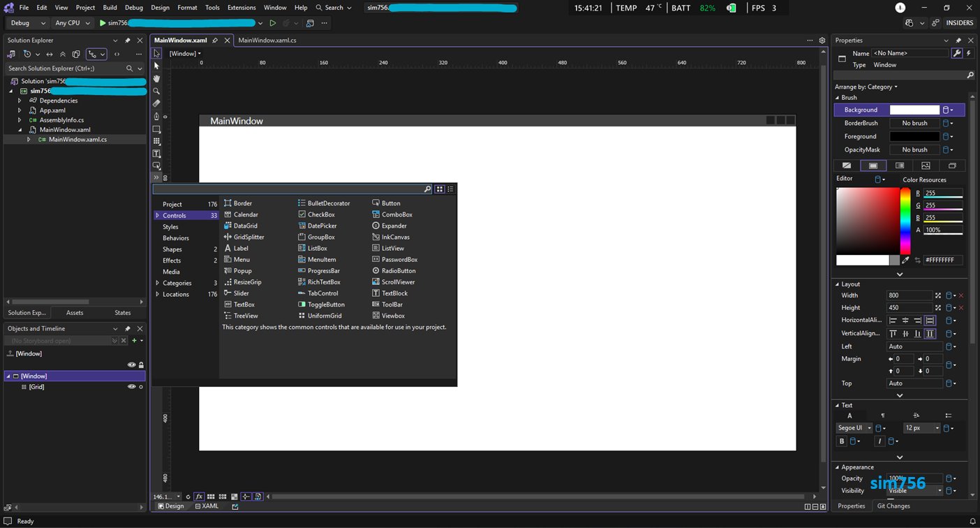Image resolution: width=980 pixels, height=528 pixels.
Task: Select the Zoom magnifier tool
Action: click(x=156, y=91)
